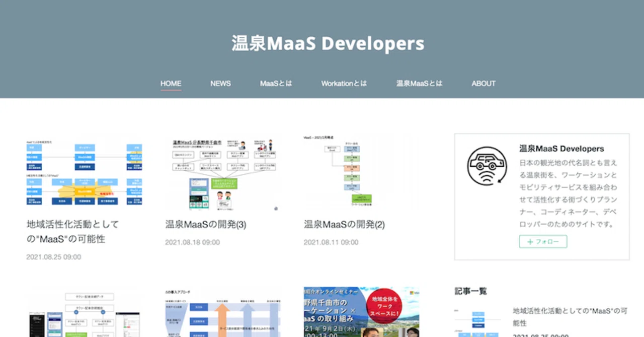Open the taxi dispatch data diagram thumbnail

point(84,312)
